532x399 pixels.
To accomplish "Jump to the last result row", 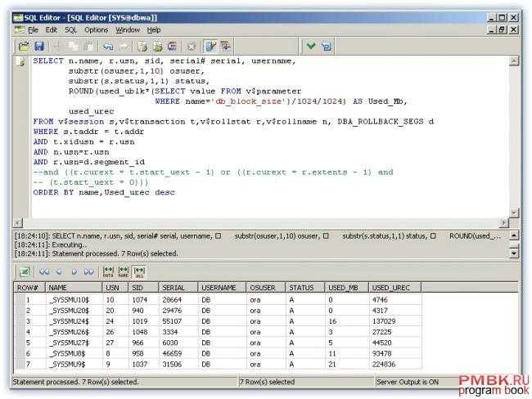I will coord(89,271).
